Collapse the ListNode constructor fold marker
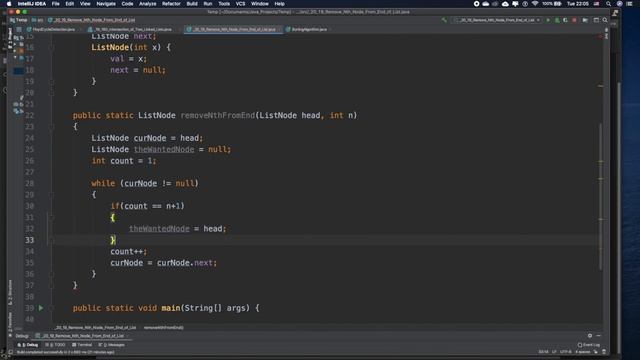 coord(51,47)
